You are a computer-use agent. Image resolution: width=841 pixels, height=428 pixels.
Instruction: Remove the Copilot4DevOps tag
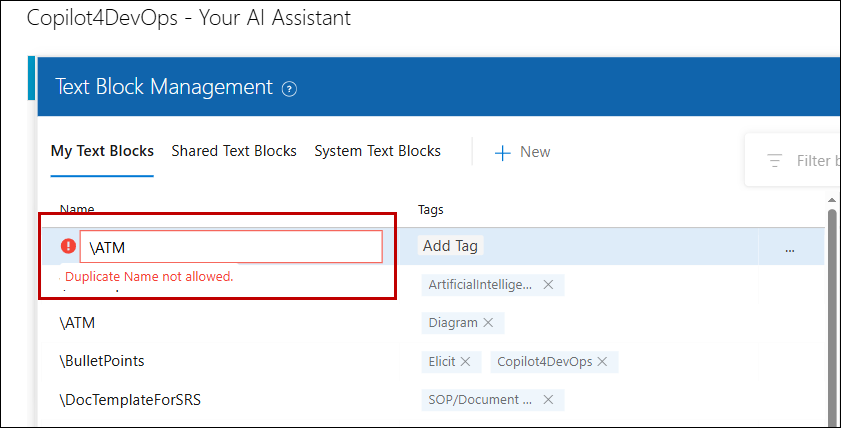tap(602, 361)
